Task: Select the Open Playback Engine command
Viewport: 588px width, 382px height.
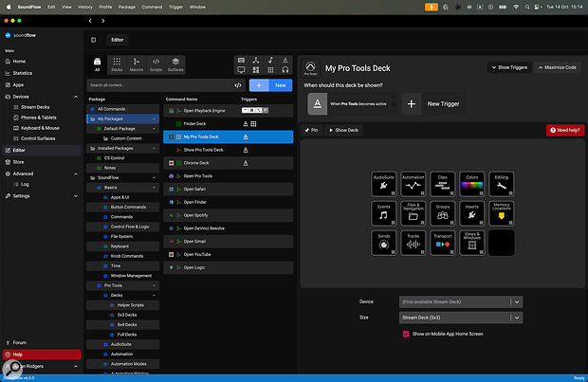Action: tap(229, 111)
